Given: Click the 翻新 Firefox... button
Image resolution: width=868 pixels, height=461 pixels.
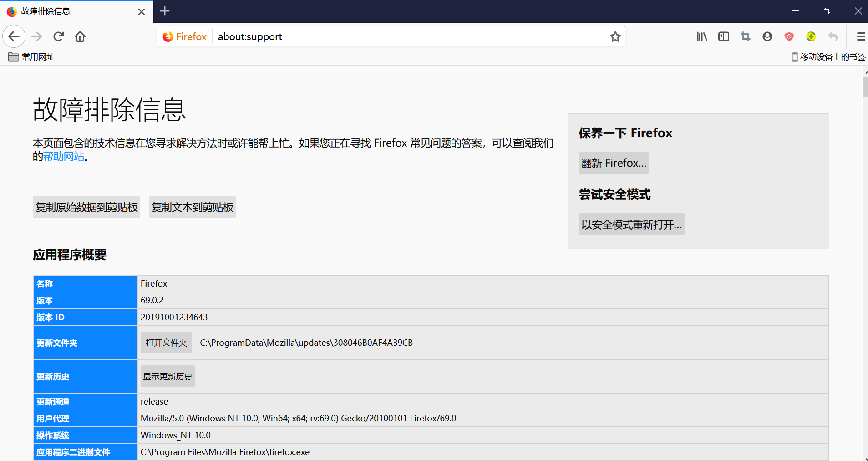Looking at the screenshot, I should tap(614, 163).
